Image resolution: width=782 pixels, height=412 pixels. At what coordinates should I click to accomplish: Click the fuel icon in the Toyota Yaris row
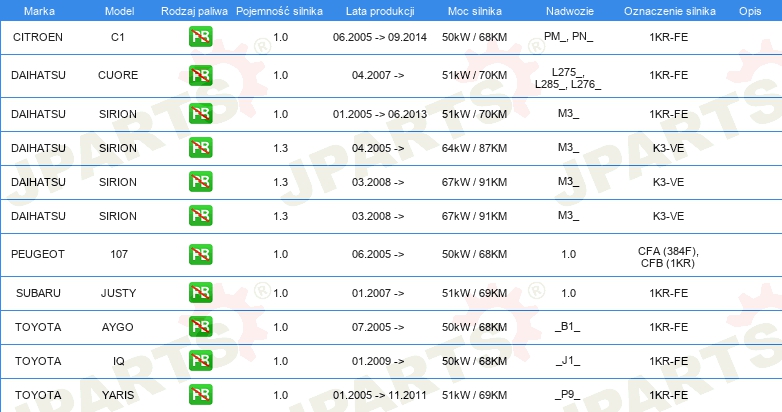point(200,395)
